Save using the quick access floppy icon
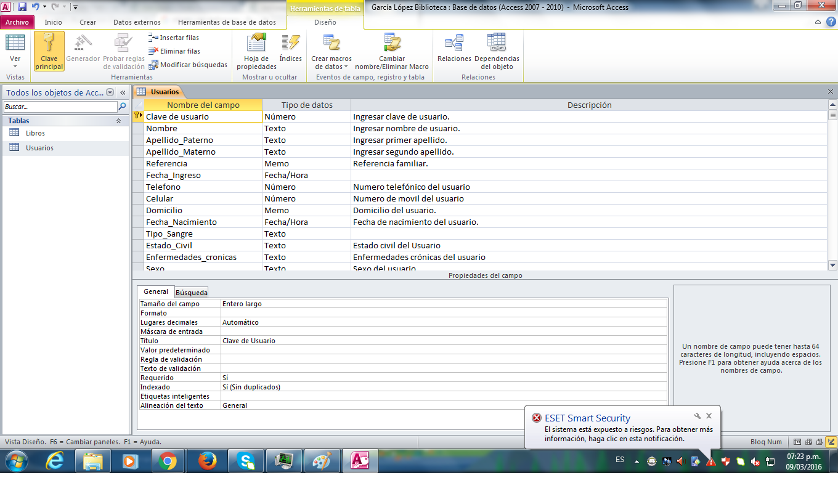Viewport: 838px width, 504px height. click(22, 7)
